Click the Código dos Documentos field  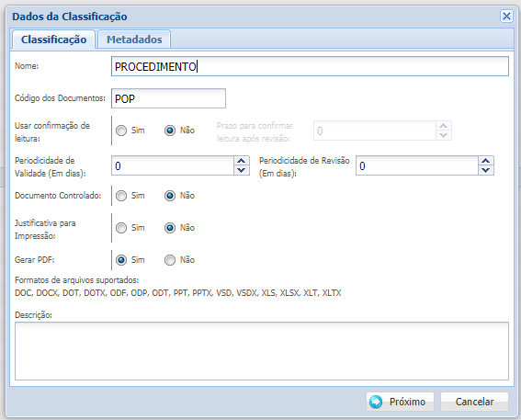tap(168, 98)
